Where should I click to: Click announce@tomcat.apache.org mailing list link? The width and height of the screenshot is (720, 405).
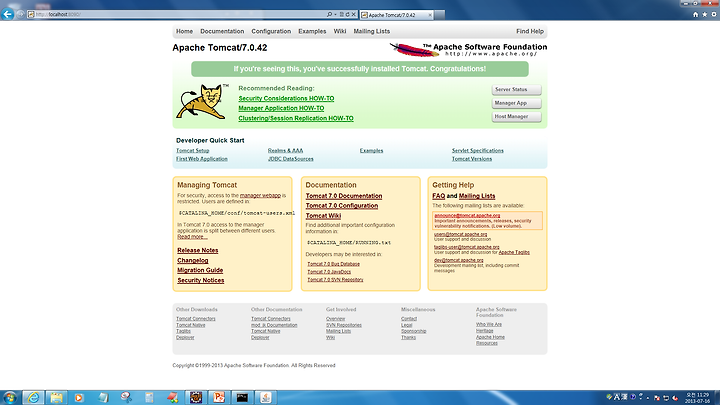[467, 215]
